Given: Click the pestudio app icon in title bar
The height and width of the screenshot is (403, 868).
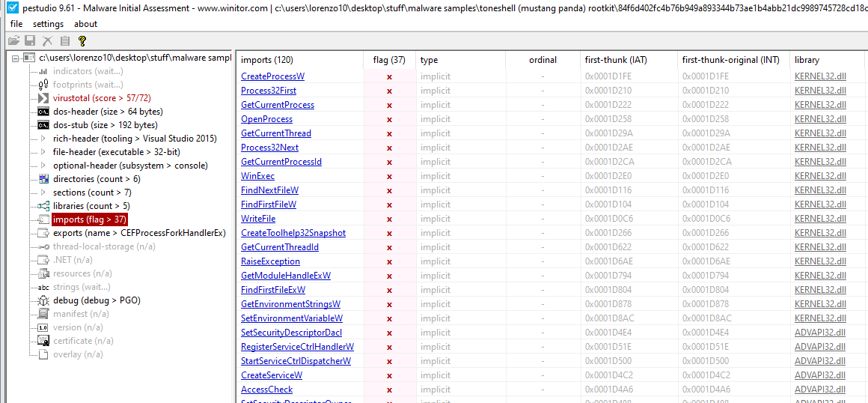Looking at the screenshot, I should [x=14, y=8].
